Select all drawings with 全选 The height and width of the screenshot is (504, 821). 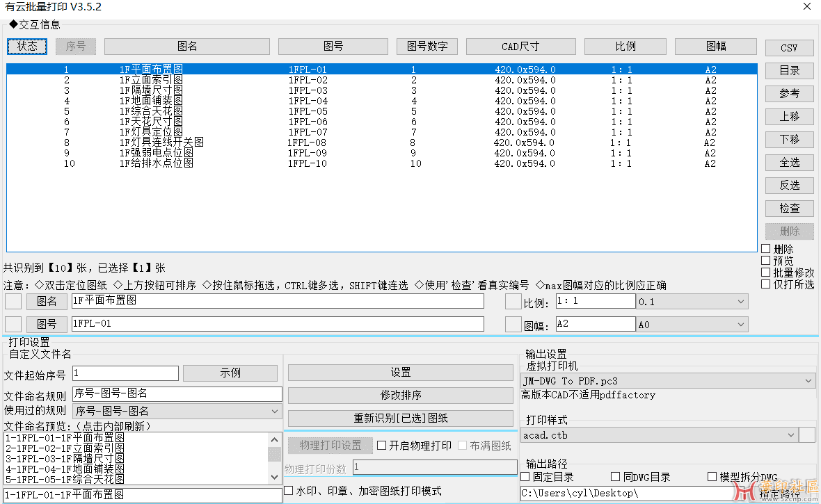pos(789,163)
